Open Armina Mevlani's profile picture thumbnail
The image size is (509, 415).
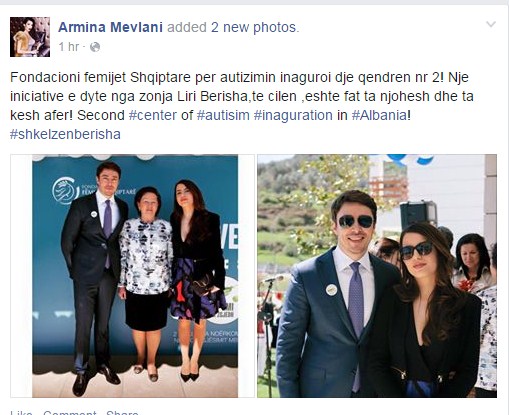(30, 37)
